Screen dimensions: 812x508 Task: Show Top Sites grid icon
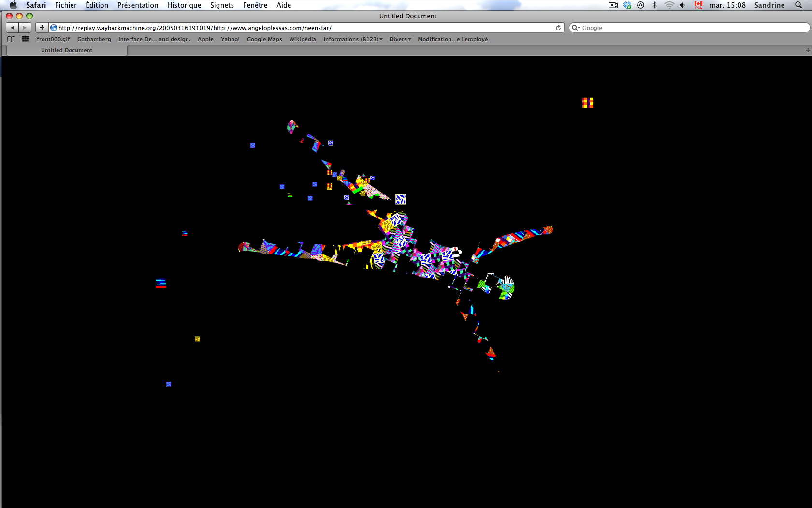pos(26,39)
